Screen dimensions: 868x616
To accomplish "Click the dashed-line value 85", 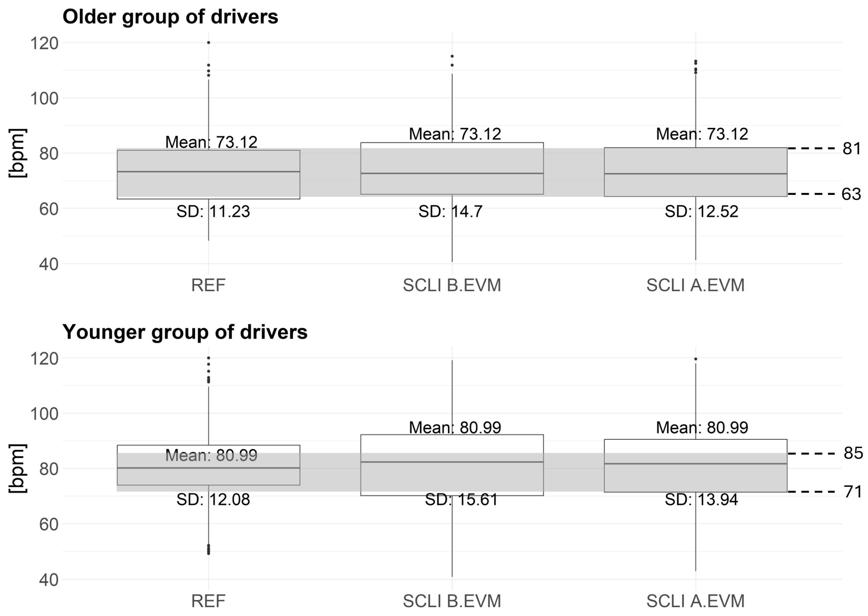I will point(853,453).
